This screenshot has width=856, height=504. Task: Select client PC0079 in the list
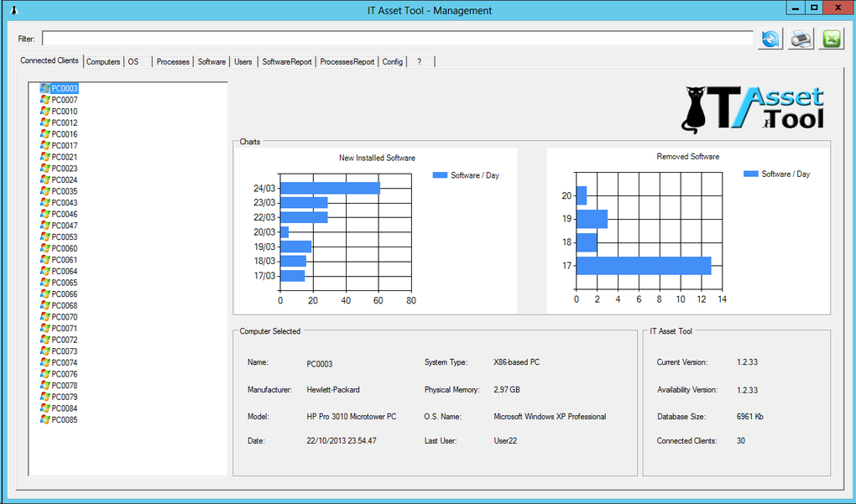[x=65, y=397]
